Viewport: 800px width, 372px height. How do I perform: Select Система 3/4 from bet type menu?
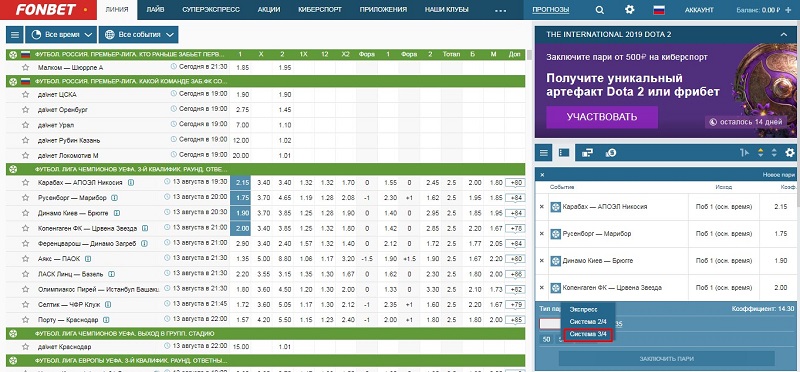[x=588, y=335]
